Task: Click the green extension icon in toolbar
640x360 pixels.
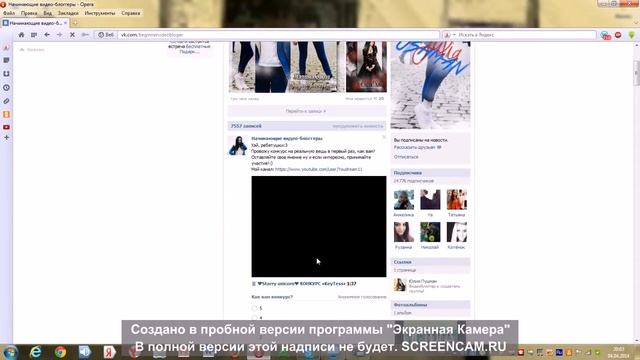Action: [631, 35]
